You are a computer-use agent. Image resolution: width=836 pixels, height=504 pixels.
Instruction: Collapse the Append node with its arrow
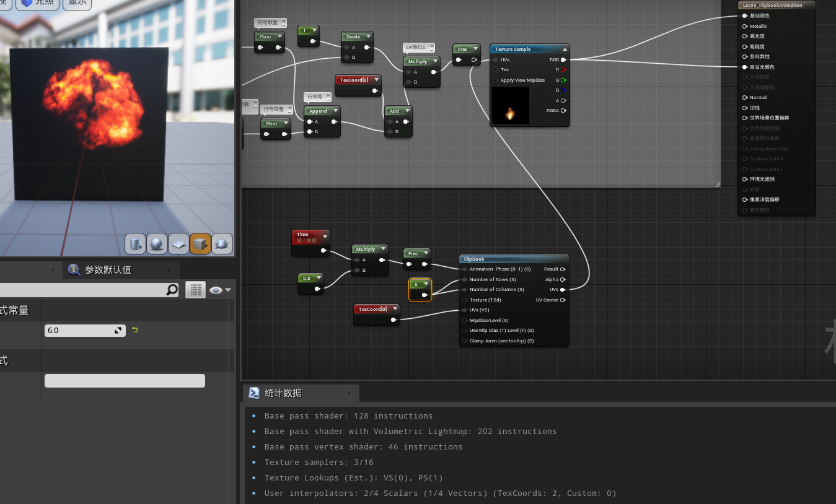tap(335, 111)
